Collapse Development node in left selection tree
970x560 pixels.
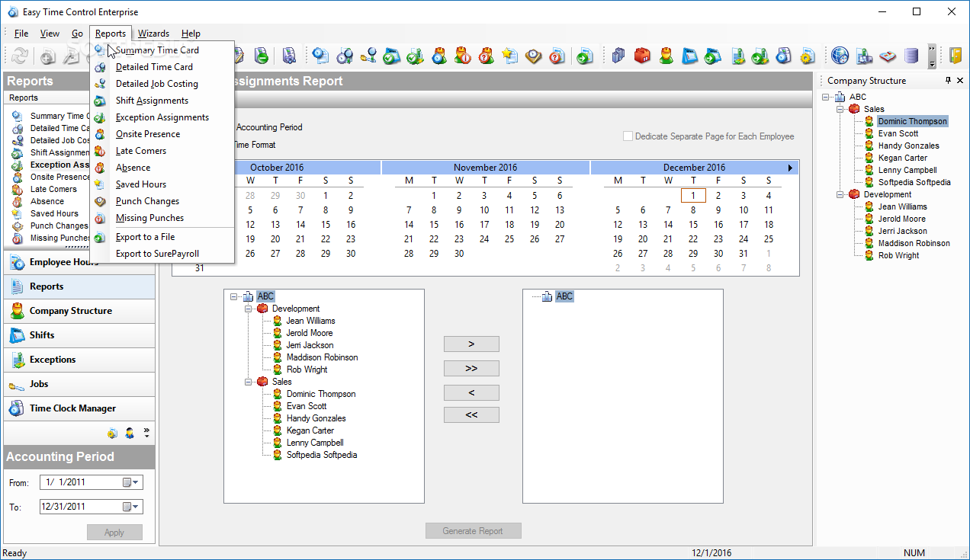coord(248,309)
